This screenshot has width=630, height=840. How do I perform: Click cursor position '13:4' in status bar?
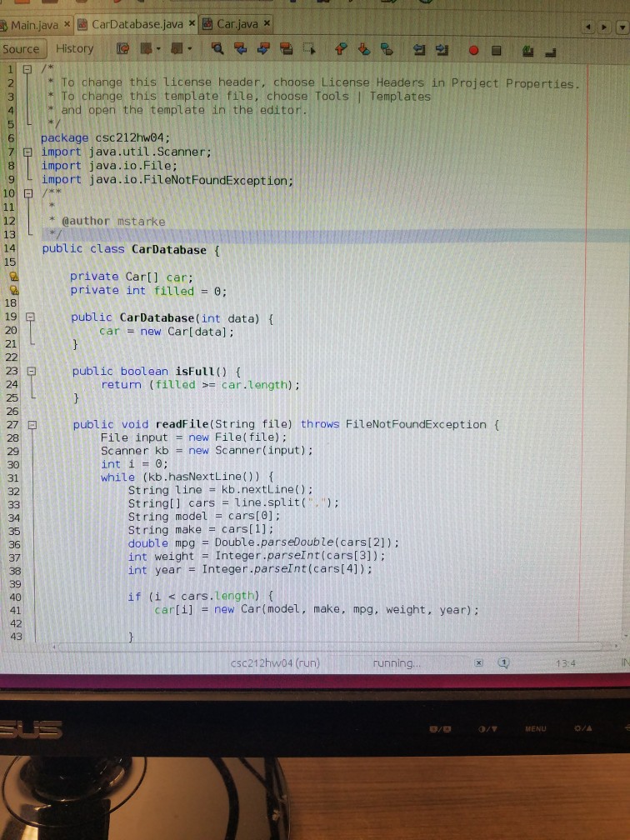coord(565,663)
